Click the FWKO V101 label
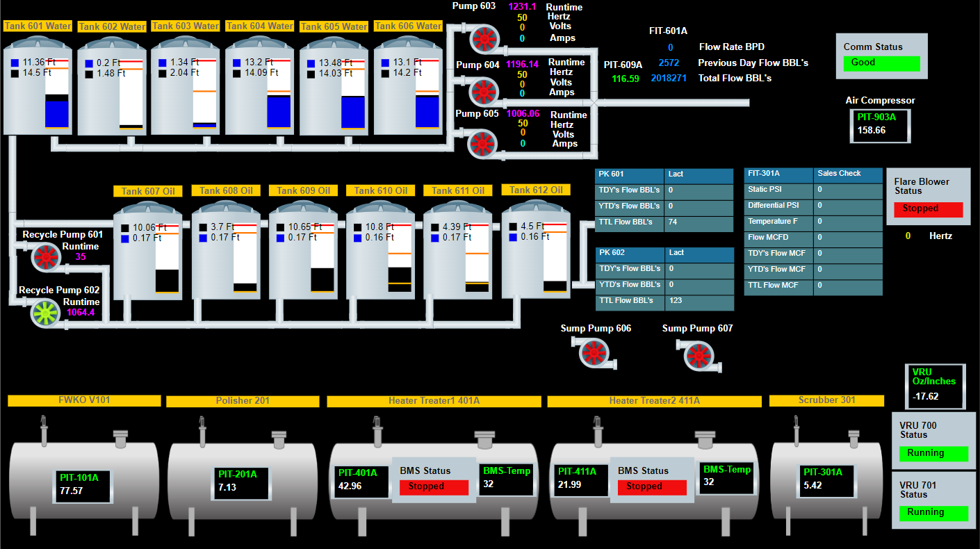Viewport: 980px width, 549px height. click(84, 400)
